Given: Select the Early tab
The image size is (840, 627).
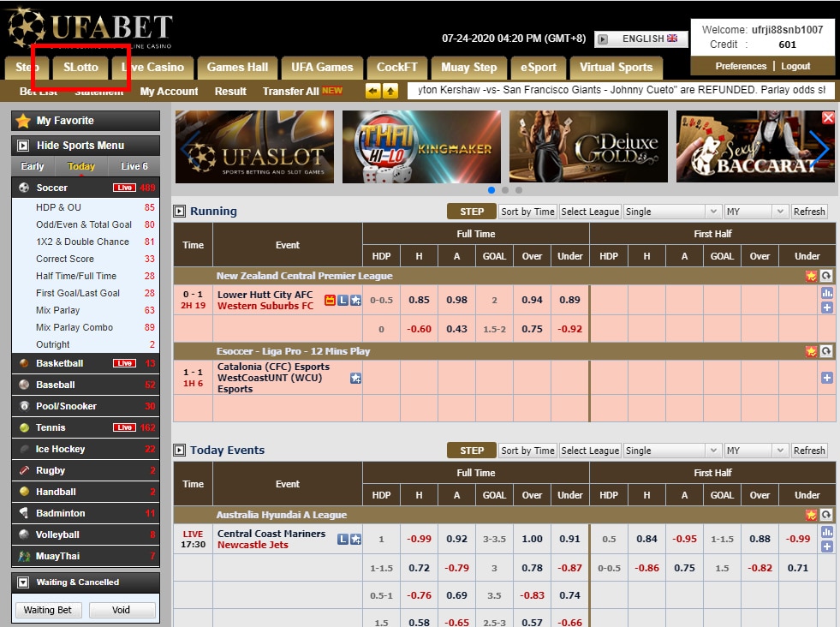Looking at the screenshot, I should pos(33,166).
